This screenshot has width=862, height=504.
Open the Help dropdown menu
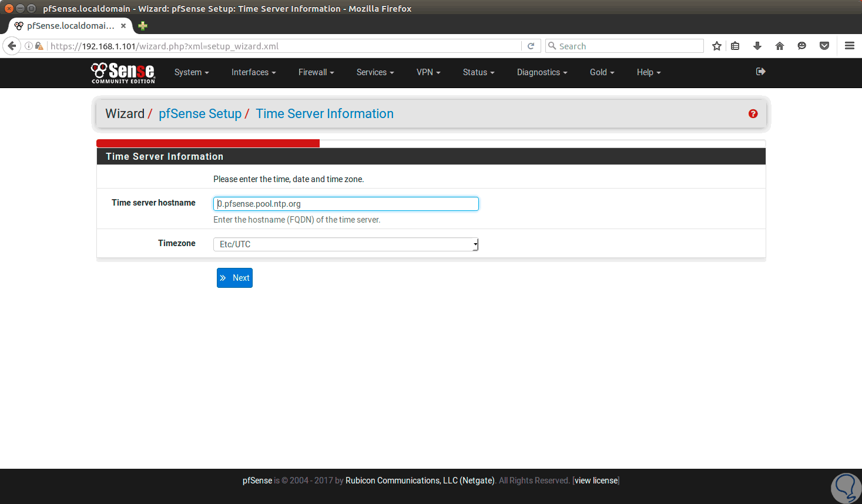pyautogui.click(x=649, y=72)
